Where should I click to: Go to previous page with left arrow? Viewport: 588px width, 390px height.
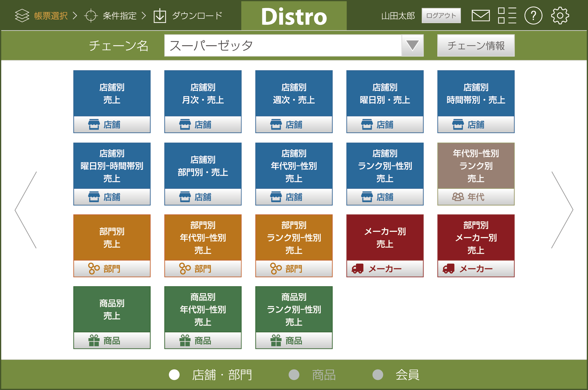click(26, 210)
